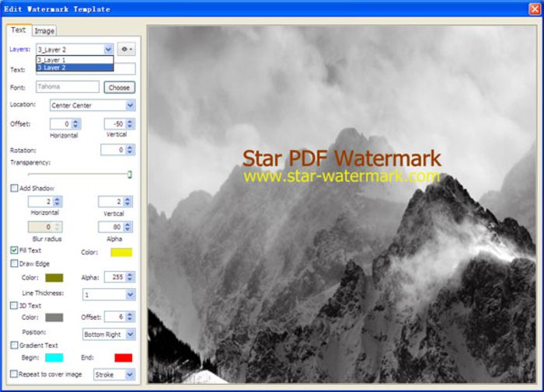
Task: Select 3_Layer 1 from layers list
Action: (75, 60)
